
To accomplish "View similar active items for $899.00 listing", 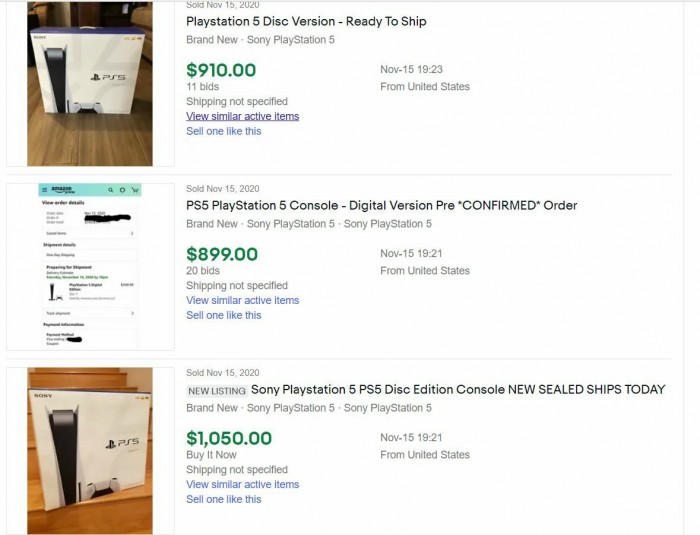I will (242, 300).
